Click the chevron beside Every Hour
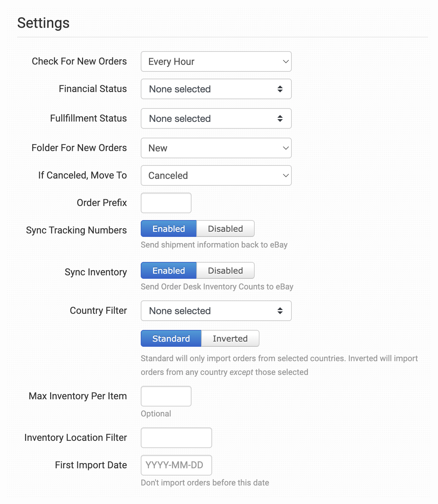This screenshot has width=438, height=504. (286, 61)
